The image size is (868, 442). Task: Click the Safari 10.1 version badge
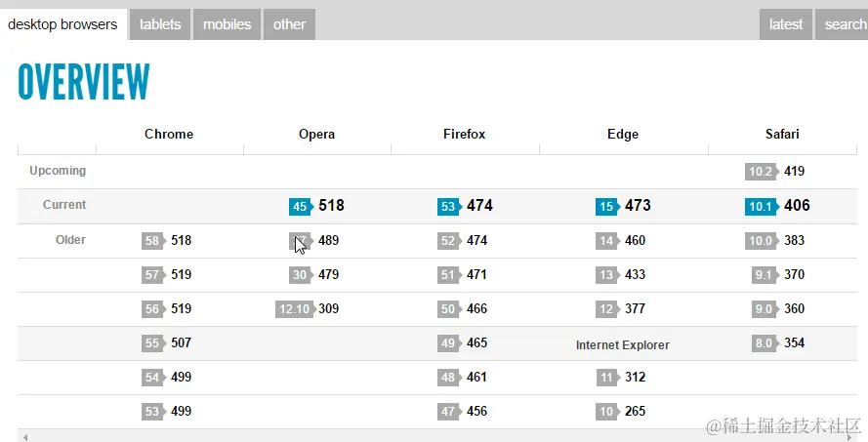tap(763, 206)
